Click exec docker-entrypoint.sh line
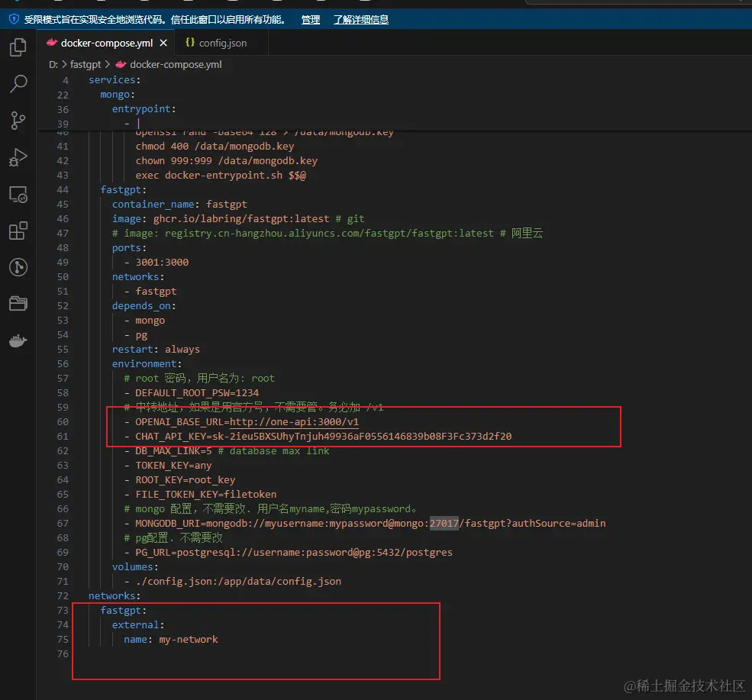This screenshot has width=752, height=700. (221, 176)
